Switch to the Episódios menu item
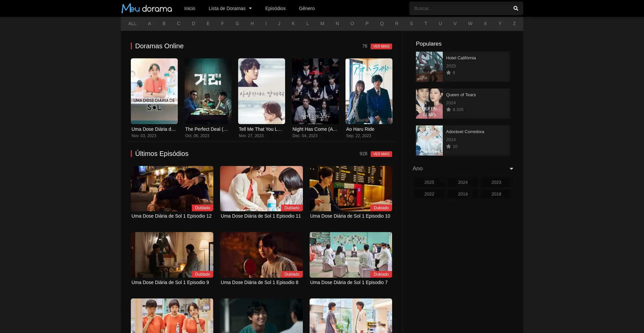Image resolution: width=644 pixels, height=333 pixels. coord(275,8)
